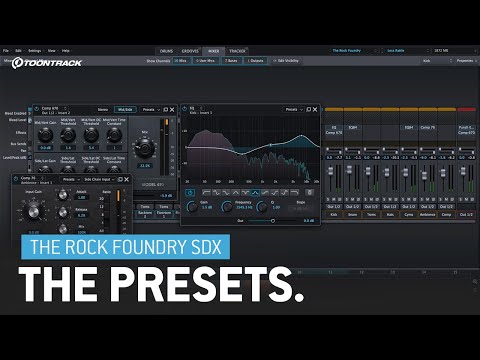Adjust the EQ Frequency knob
Image resolution: width=480 pixels, height=360 pixels.
[227, 207]
